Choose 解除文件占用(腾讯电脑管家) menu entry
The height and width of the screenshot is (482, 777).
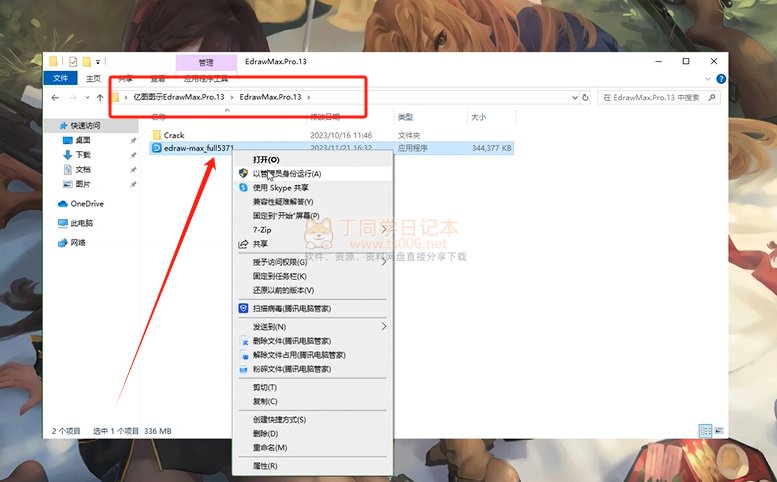[x=313, y=355]
